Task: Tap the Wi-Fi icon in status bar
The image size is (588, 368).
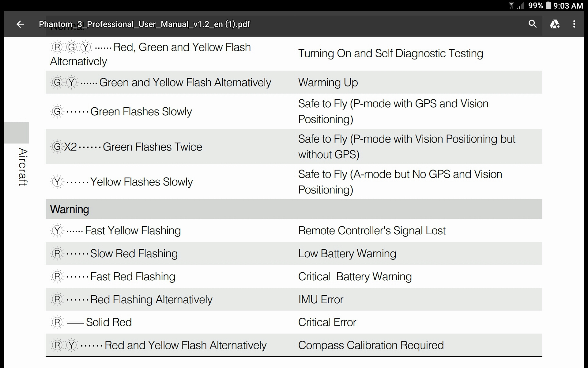Action: [511, 6]
